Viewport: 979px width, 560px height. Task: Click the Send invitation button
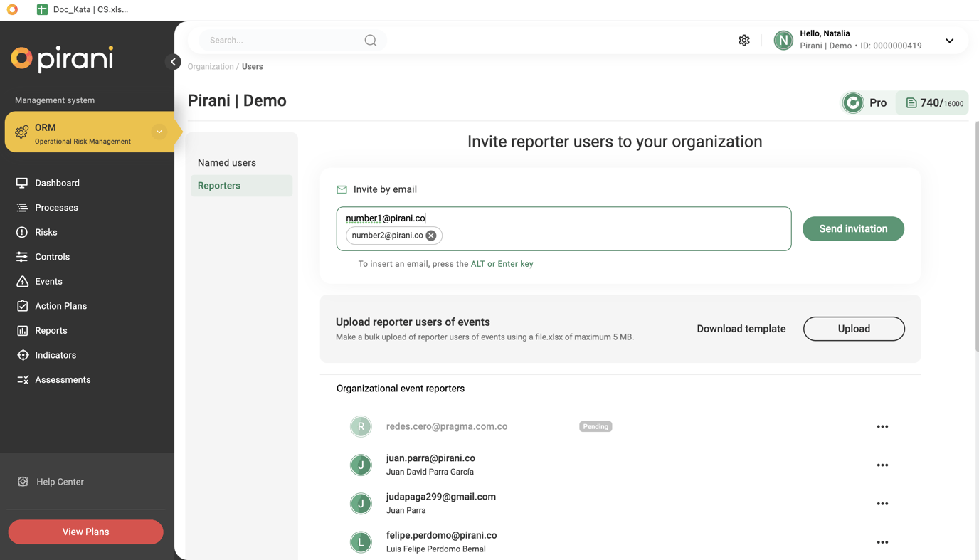[x=853, y=228]
